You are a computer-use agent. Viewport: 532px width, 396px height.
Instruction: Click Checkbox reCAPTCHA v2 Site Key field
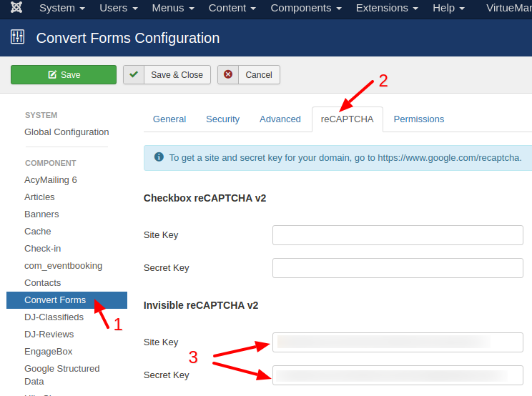click(398, 235)
